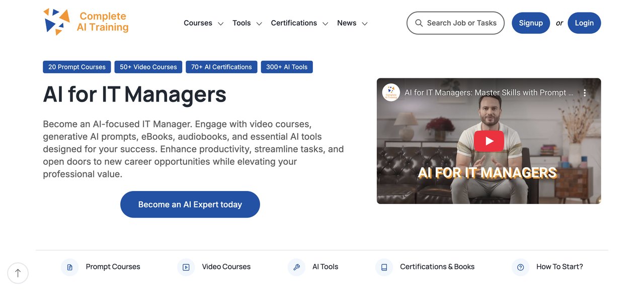Image resolution: width=644 pixels, height=291 pixels.
Task: Open the News menu
Action: coord(347,23)
